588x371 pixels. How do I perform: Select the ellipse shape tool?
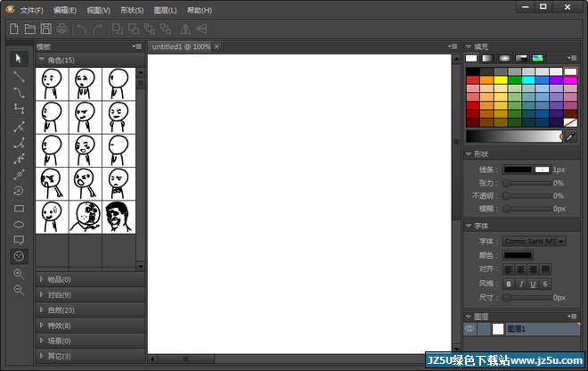click(19, 225)
